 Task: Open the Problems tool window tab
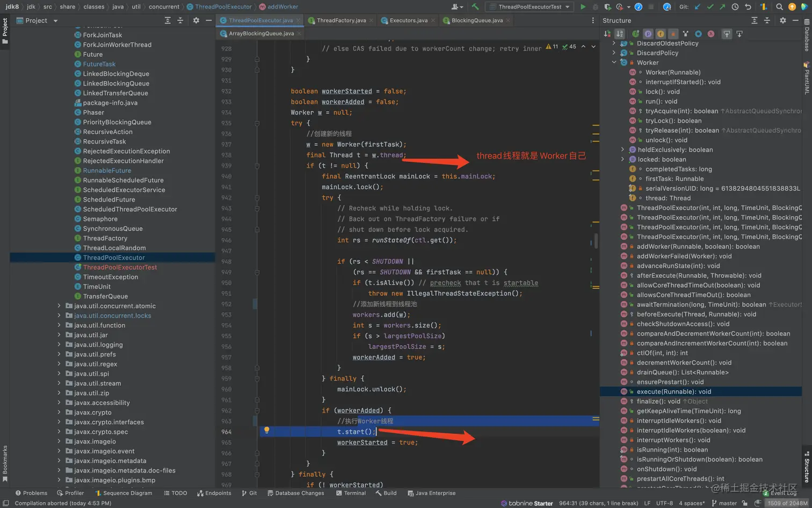[x=31, y=493]
